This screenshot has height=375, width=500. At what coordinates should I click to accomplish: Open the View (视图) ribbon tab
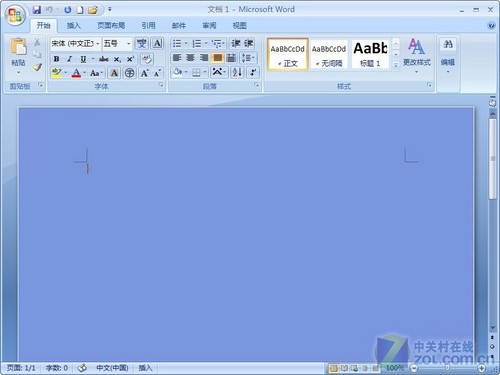[239, 25]
